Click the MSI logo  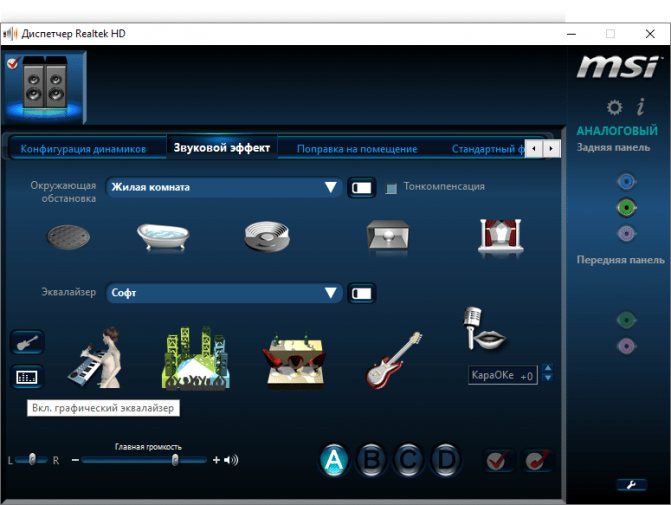coord(617,67)
